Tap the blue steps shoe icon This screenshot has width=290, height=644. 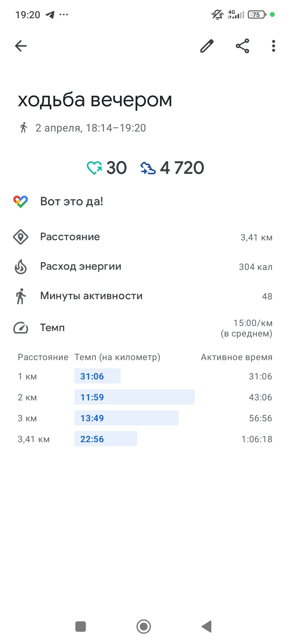pos(148,168)
